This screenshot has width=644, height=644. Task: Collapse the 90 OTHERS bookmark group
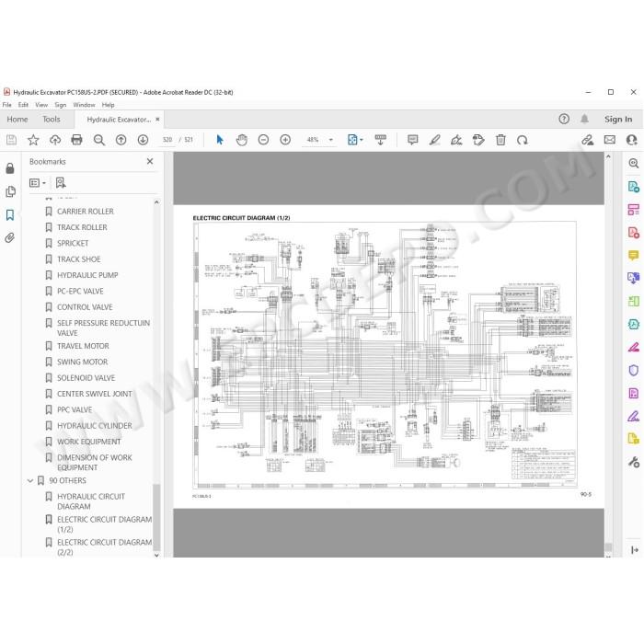click(30, 480)
